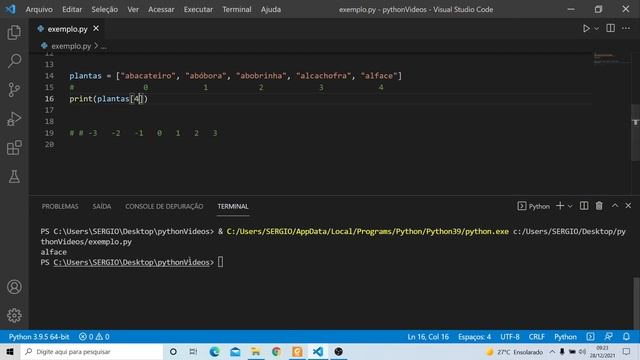Screen dimensions: 640x360
Task: Switch to the CONSOLE DE DEPURAÇÃO tab
Action: [164, 207]
